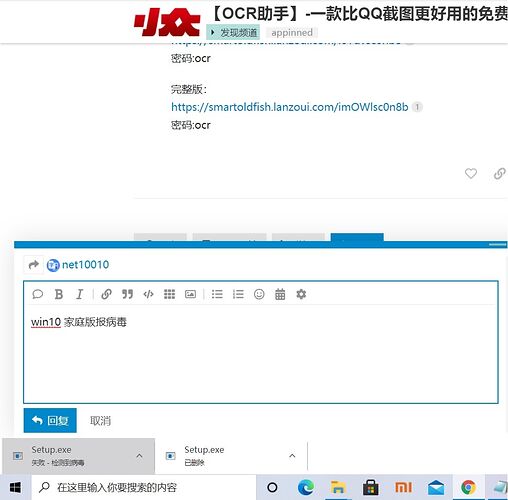Click the quote whole post speech bubble icon
Screen dimensions: 508x500
[x=38, y=294]
